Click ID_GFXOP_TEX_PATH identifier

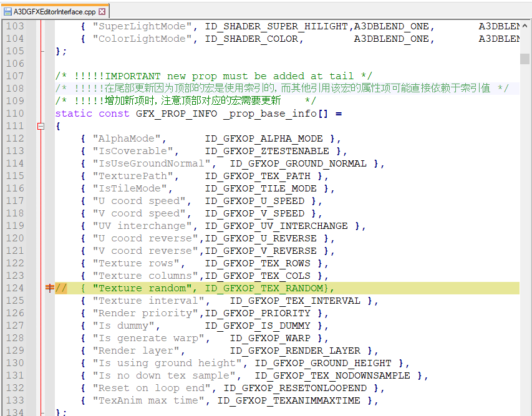click(x=258, y=176)
